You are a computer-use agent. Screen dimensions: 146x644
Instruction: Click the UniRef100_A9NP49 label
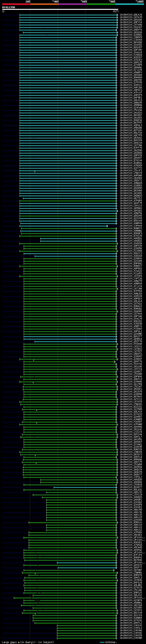pyautogui.click(x=131, y=223)
